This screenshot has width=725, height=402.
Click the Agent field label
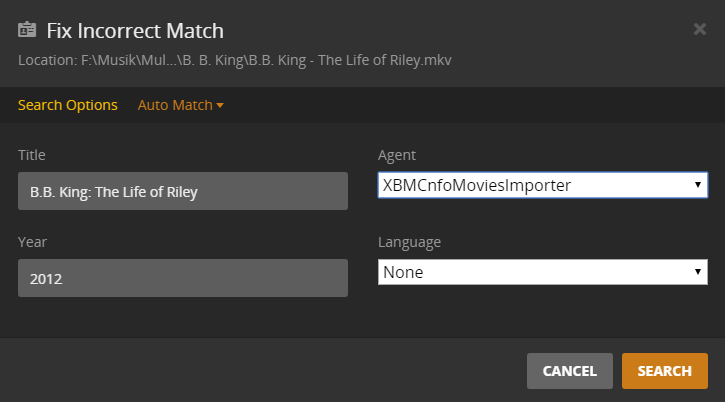click(x=397, y=155)
